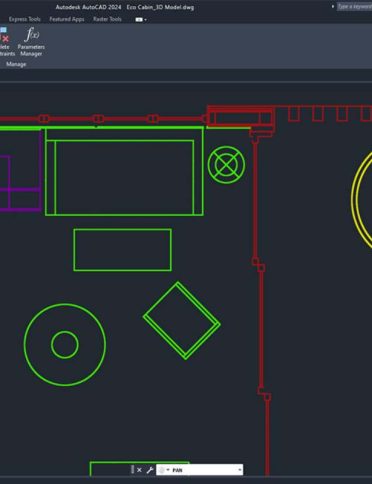Expand command history arrow at right of PAN field

pyautogui.click(x=240, y=470)
